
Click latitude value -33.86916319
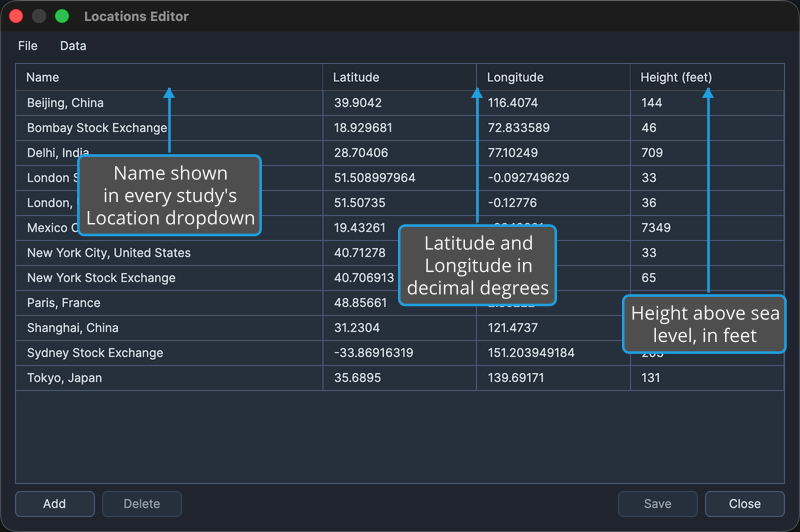click(373, 352)
